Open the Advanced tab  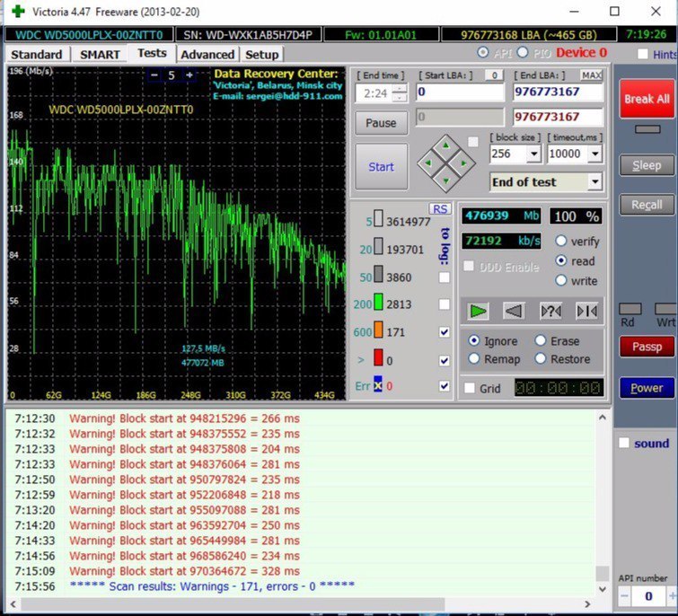207,54
